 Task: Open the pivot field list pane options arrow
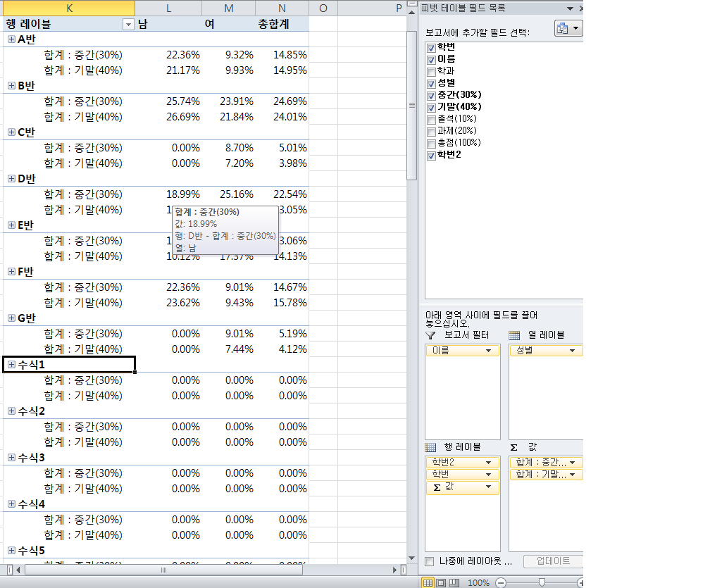click(x=569, y=8)
